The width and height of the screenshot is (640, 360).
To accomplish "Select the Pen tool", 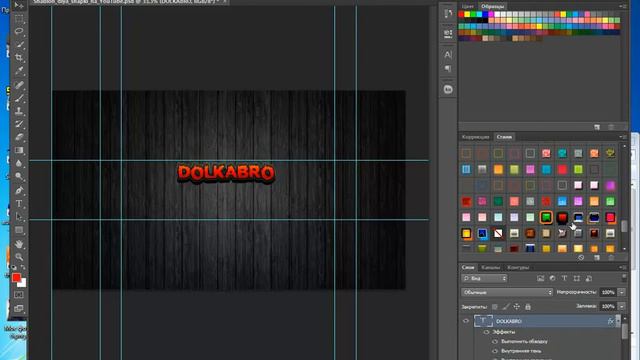I will [x=19, y=190].
